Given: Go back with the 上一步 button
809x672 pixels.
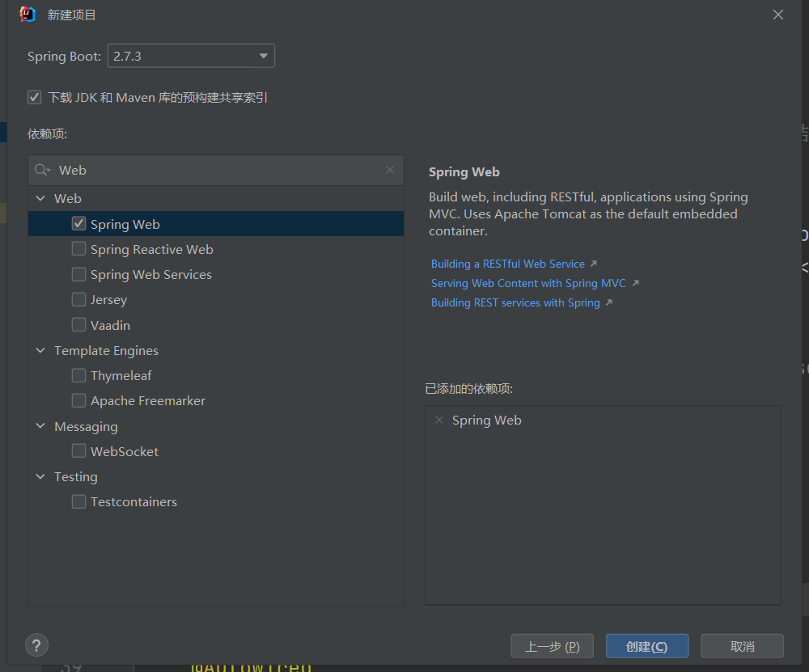Looking at the screenshot, I should [x=552, y=646].
